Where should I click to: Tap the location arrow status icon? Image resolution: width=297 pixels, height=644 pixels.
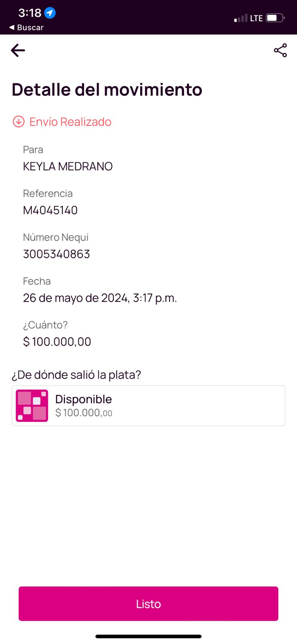click(x=50, y=13)
